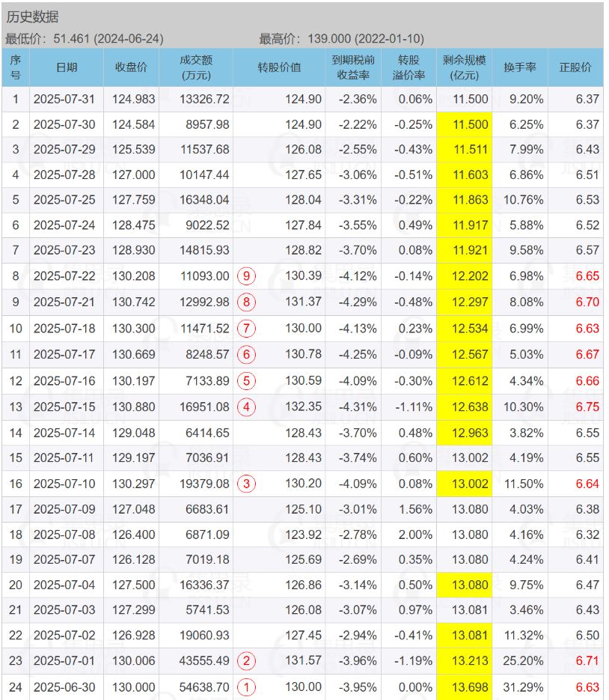This screenshot has width=609, height=700.
Task: Select the circled number 1 annotation
Action: coord(247,687)
